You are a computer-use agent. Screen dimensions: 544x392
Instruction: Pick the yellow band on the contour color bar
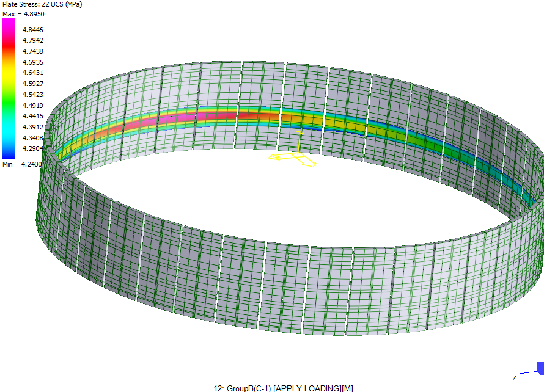point(9,76)
